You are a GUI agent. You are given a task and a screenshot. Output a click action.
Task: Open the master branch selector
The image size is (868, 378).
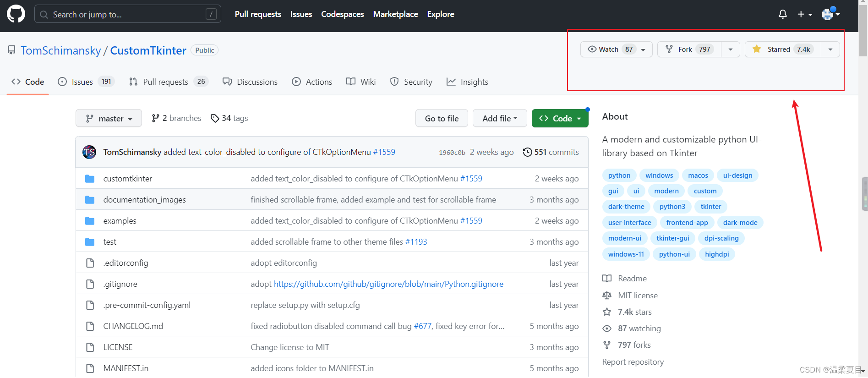click(109, 118)
